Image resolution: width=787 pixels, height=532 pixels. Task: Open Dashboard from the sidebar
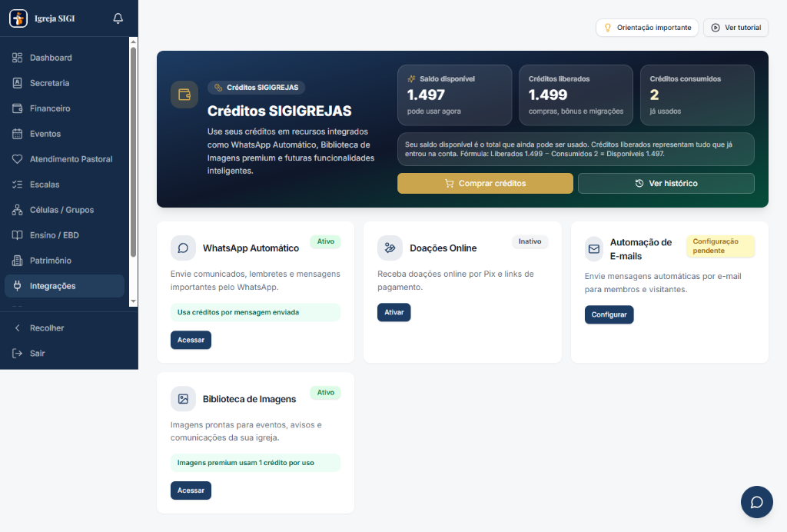click(65, 58)
